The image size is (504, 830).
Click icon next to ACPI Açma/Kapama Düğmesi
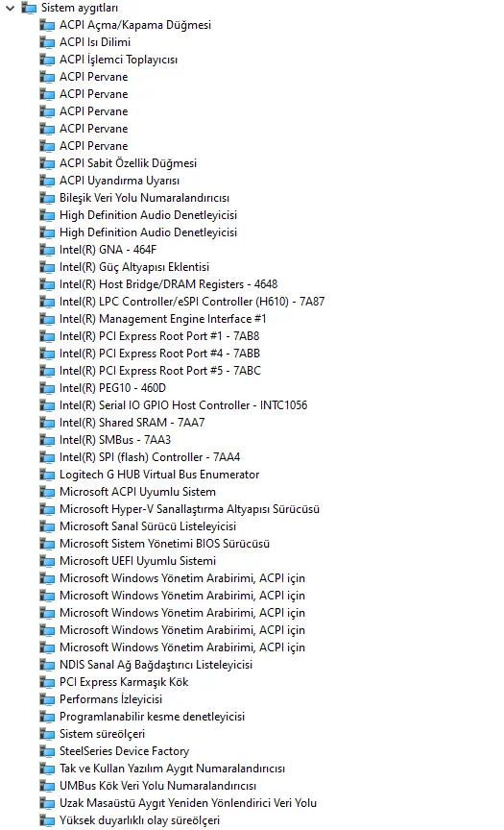pos(48,25)
